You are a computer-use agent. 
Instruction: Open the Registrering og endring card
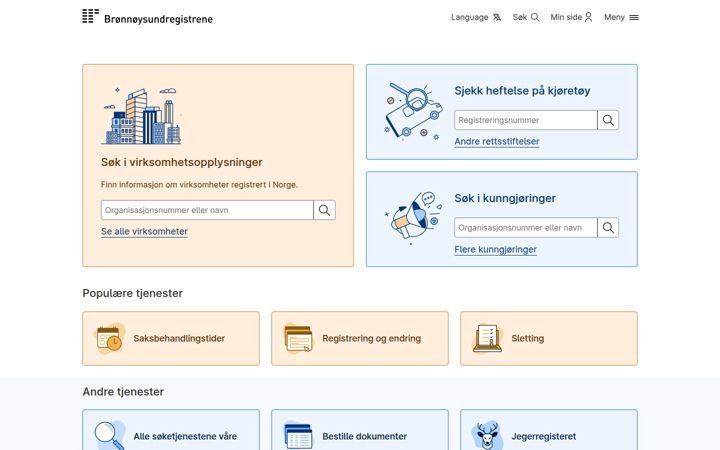360,338
